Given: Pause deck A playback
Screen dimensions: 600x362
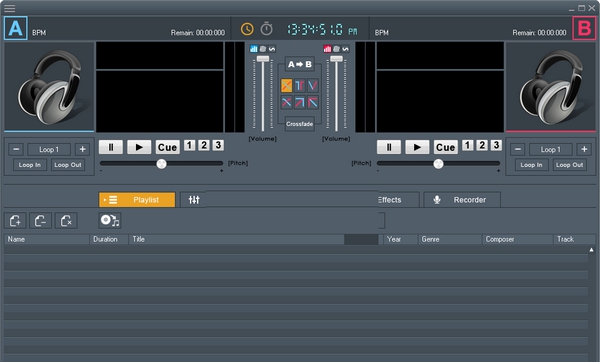Looking at the screenshot, I should (111, 147).
